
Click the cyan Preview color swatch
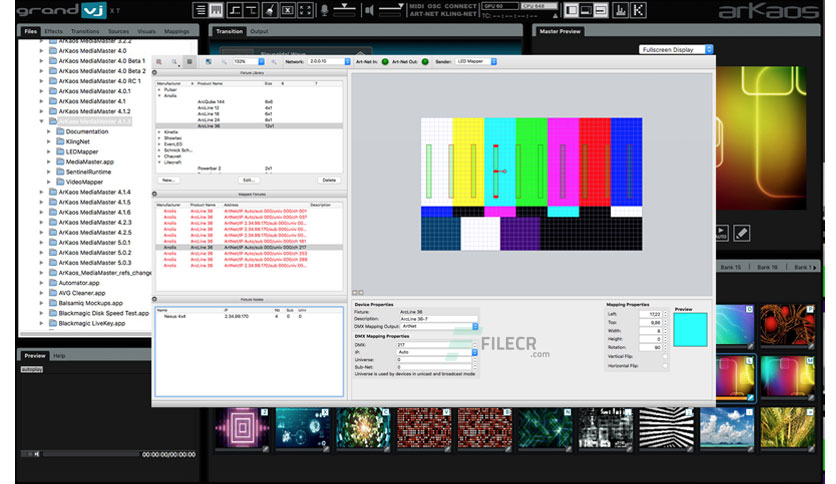pos(690,329)
